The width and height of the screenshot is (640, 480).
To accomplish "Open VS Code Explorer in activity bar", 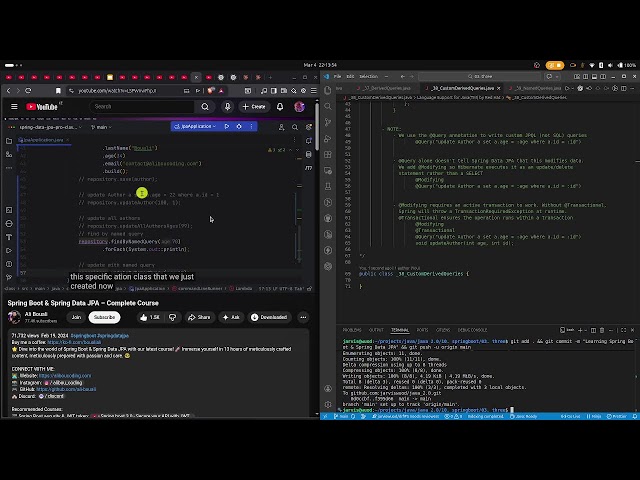I will [328, 90].
